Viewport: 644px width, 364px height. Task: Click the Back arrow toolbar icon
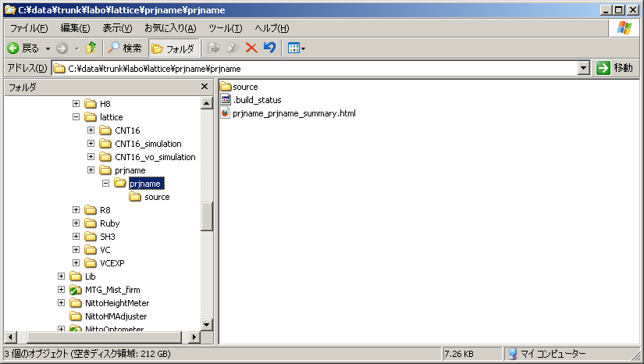[x=13, y=48]
